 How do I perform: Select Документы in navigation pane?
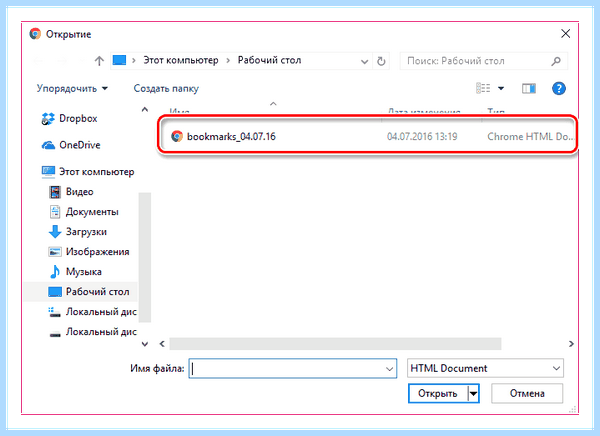tap(92, 212)
